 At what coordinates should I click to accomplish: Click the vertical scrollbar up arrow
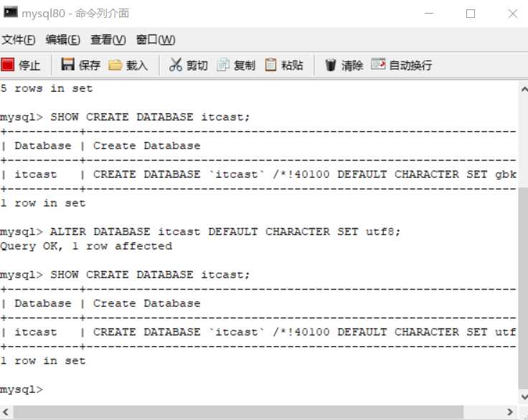(524, 89)
